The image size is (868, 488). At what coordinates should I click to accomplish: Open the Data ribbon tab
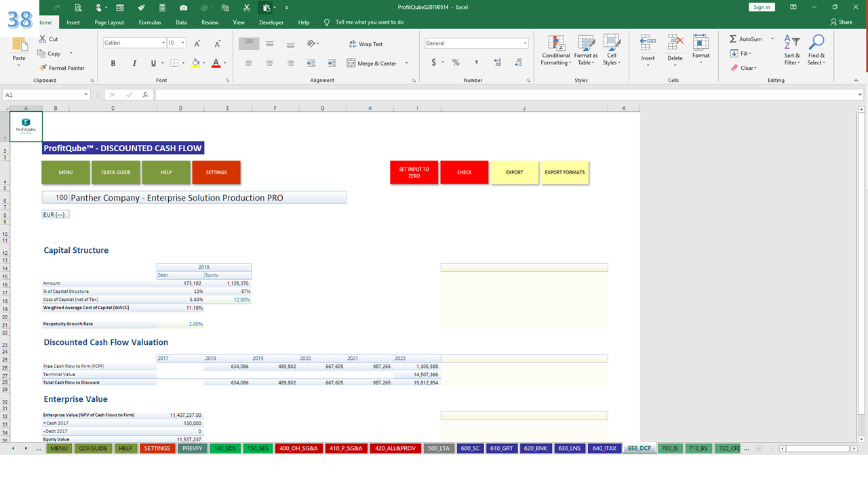click(181, 22)
